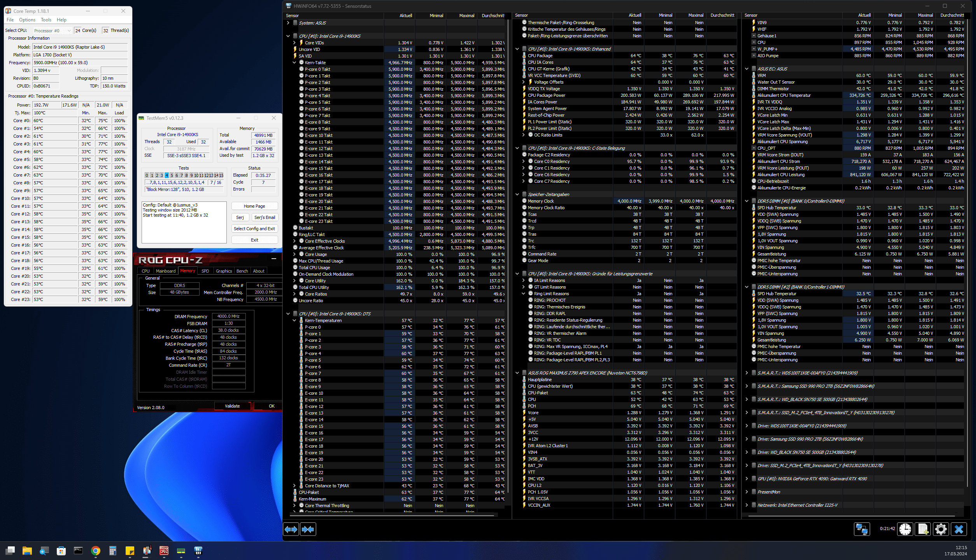Open the terminal icon on the taskbar
The width and height of the screenshot is (976, 560).
[x=78, y=551]
